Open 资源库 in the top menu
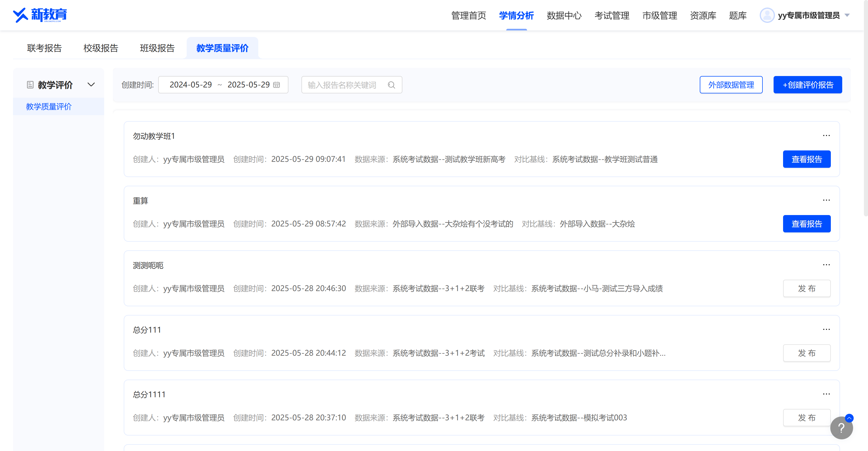The height and width of the screenshot is (451, 868). tap(703, 15)
